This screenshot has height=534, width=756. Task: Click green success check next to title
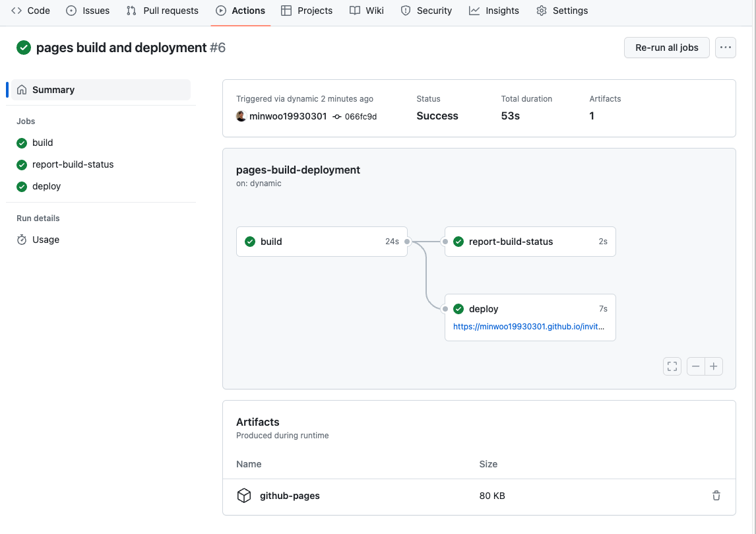coord(24,48)
